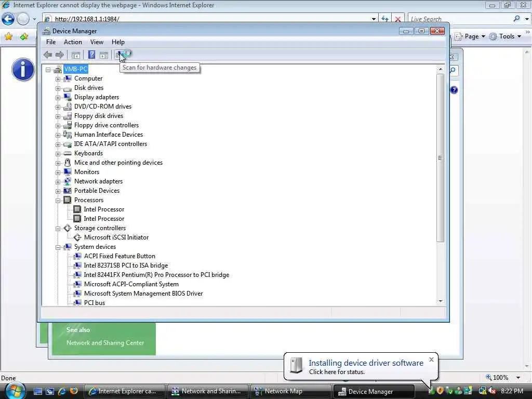Click the IE Refresh button

(x=385, y=19)
